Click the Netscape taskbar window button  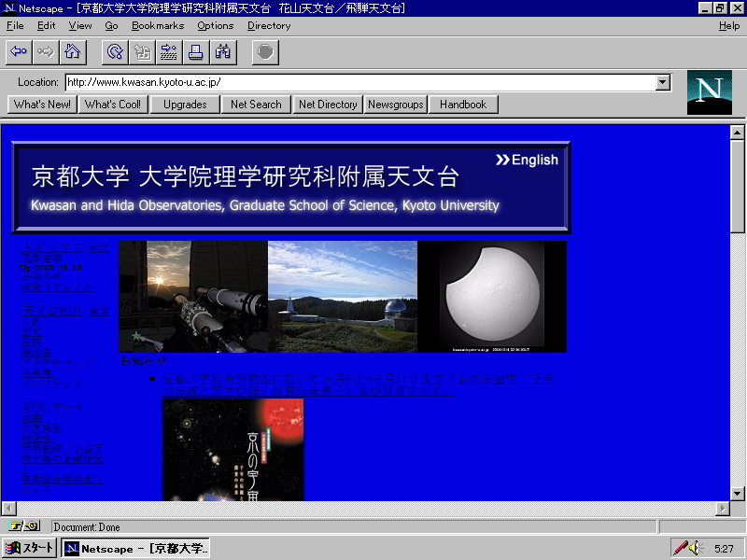(135, 548)
